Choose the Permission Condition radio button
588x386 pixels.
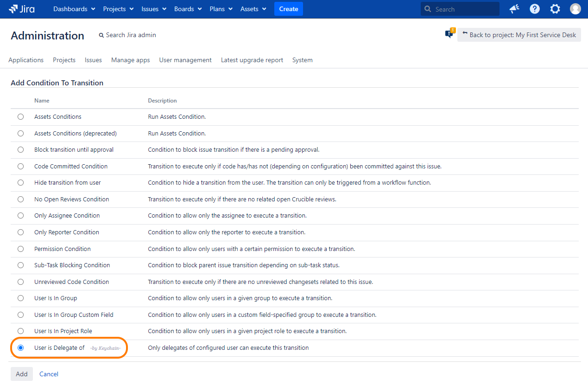(x=20, y=249)
